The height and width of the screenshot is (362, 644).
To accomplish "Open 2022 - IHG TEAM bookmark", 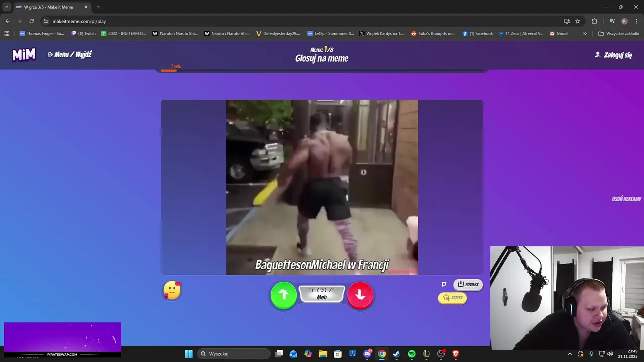I will [x=123, y=34].
